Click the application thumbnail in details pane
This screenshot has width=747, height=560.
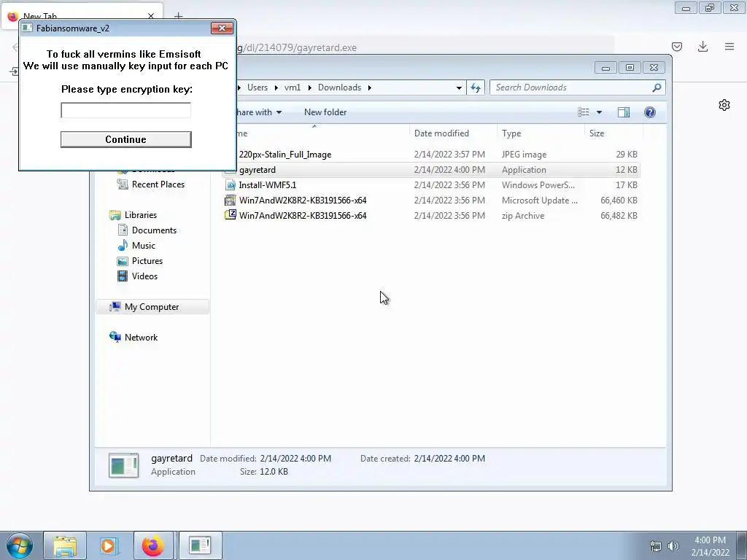[123, 465]
